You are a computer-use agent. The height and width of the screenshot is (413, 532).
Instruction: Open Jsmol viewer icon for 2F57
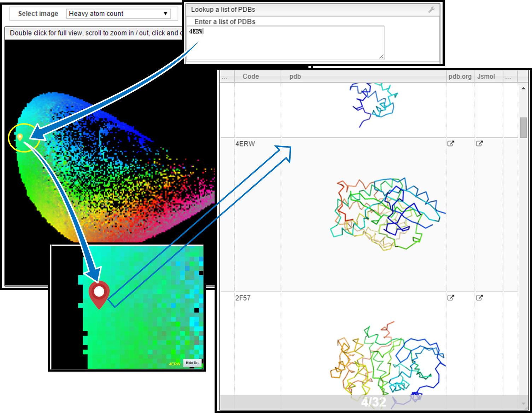click(x=479, y=298)
